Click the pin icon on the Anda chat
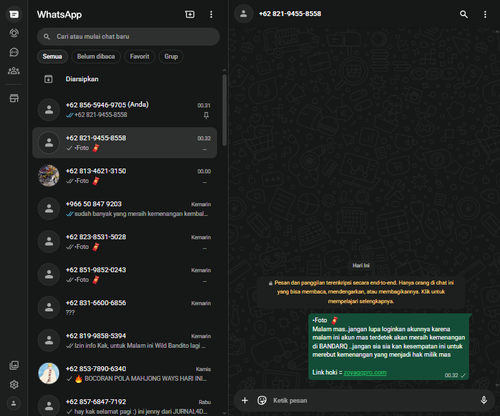The height and width of the screenshot is (416, 500). click(x=206, y=115)
